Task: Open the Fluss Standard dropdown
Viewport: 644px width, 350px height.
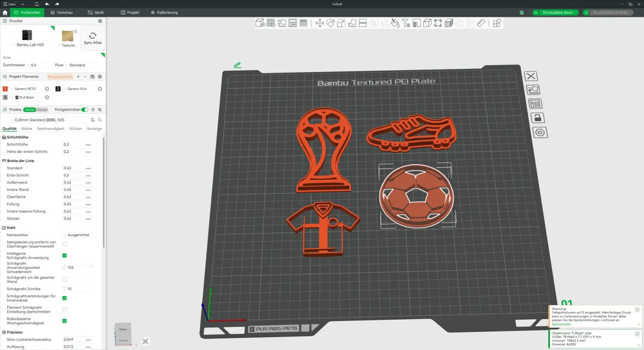Action: click(82, 65)
